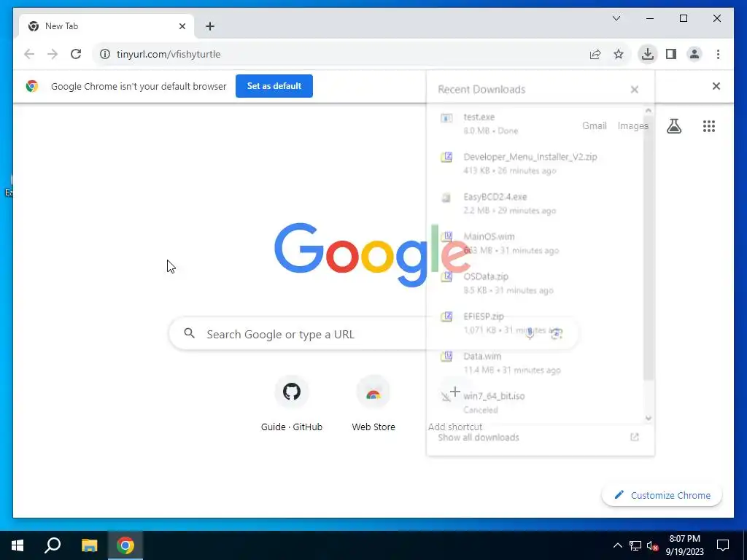Image resolution: width=747 pixels, height=560 pixels.
Task: Open Images link
Action: (632, 126)
